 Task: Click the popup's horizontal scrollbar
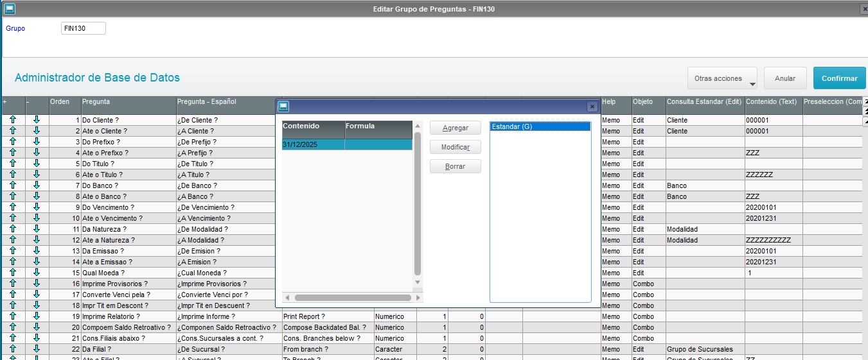(352, 298)
